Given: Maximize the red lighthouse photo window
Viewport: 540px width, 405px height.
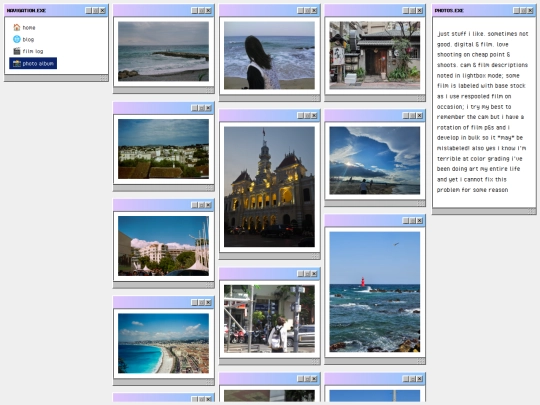Looking at the screenshot, I should 413,221.
